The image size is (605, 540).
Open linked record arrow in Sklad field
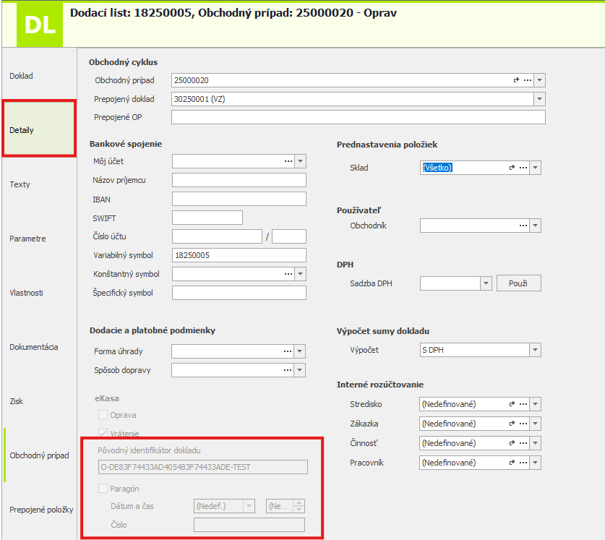click(512, 168)
